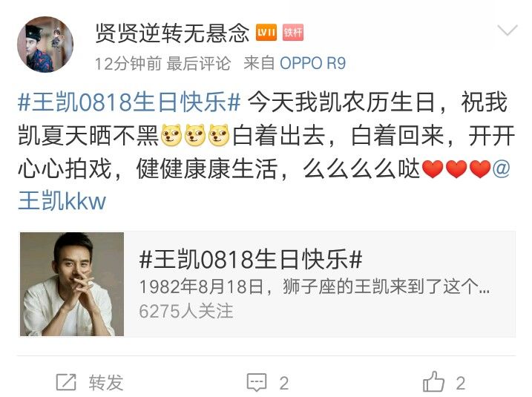The width and height of the screenshot is (532, 397).
Task: Click the topic description starting 1982年8月18日
Action: 315,286
